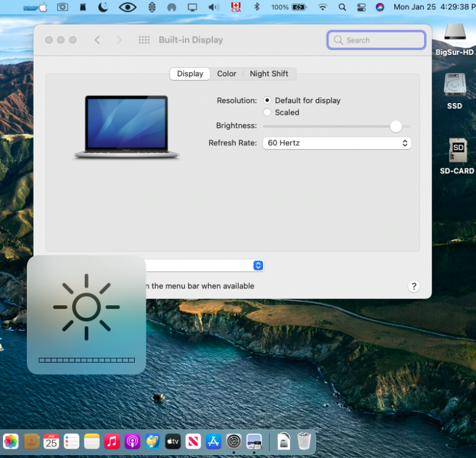Launch Siri from the menu bar
Viewport: 476px width, 458px height.
click(380, 7)
